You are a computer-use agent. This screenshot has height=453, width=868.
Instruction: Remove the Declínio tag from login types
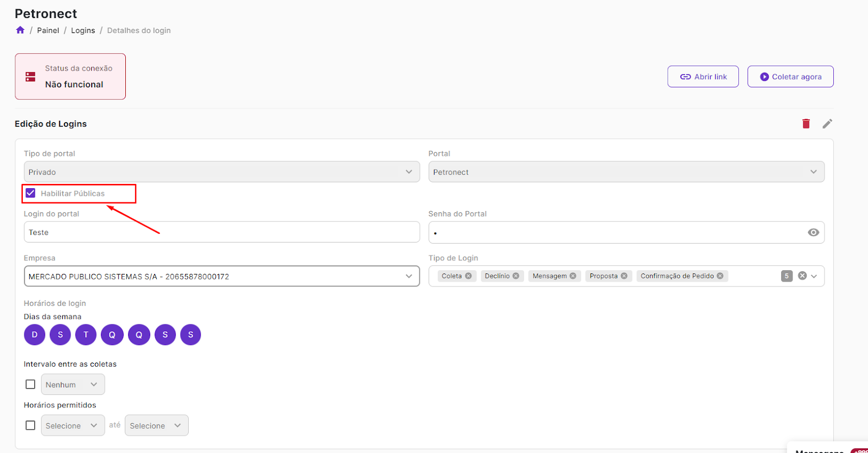[x=516, y=276]
